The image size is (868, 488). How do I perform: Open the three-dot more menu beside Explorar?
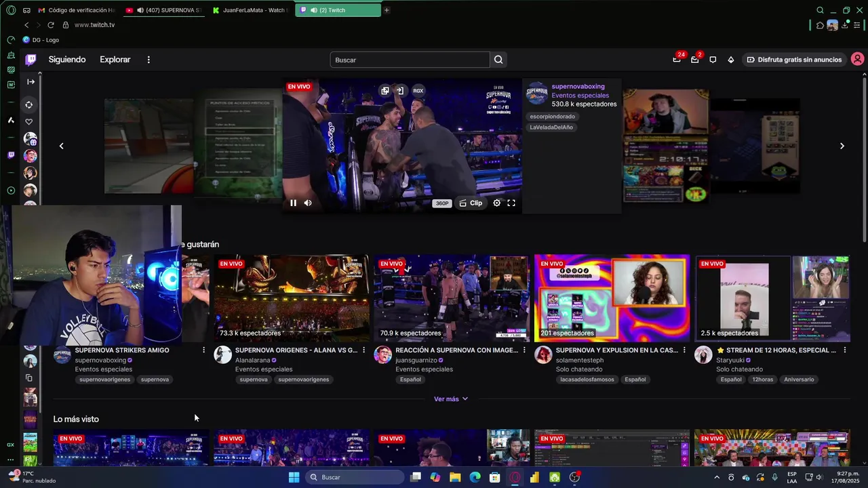(149, 60)
